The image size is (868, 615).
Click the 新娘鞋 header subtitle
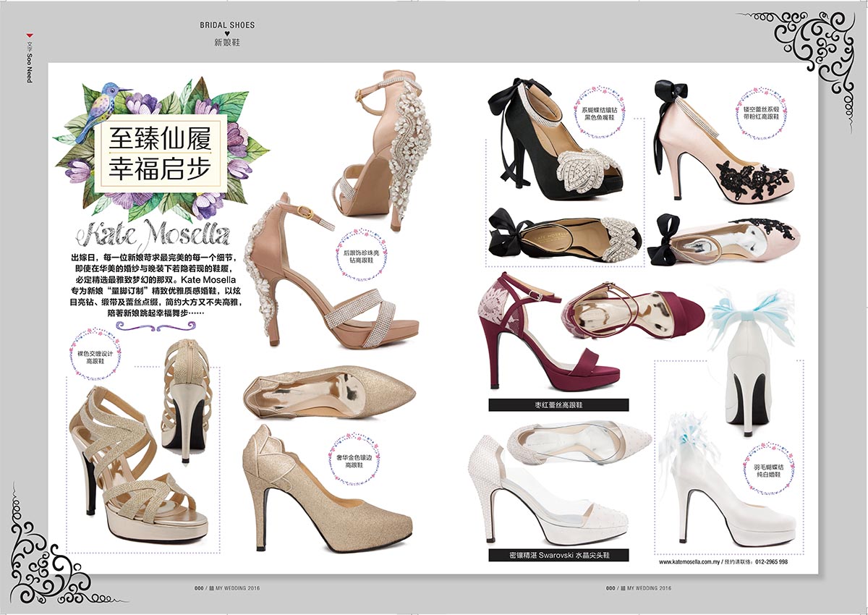tap(227, 43)
